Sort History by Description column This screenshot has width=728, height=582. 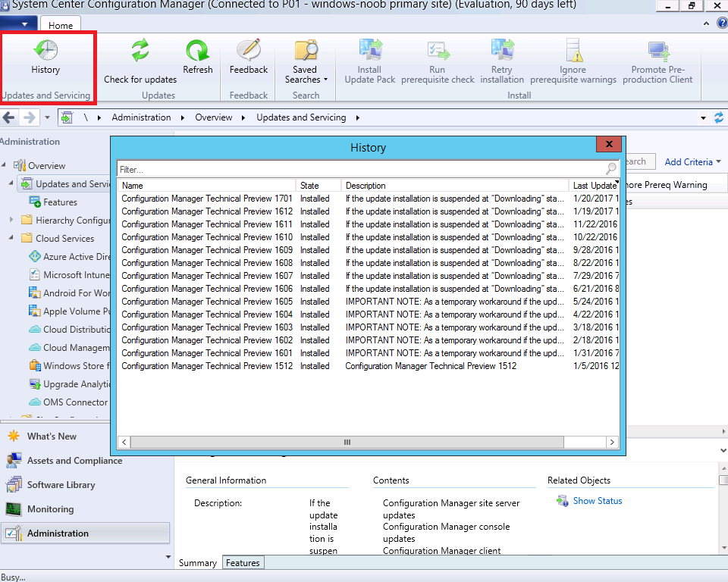point(455,185)
